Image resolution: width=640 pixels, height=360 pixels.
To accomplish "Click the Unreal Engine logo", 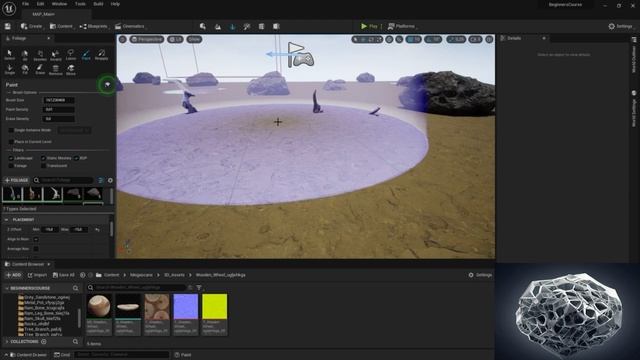I will 9,8.
